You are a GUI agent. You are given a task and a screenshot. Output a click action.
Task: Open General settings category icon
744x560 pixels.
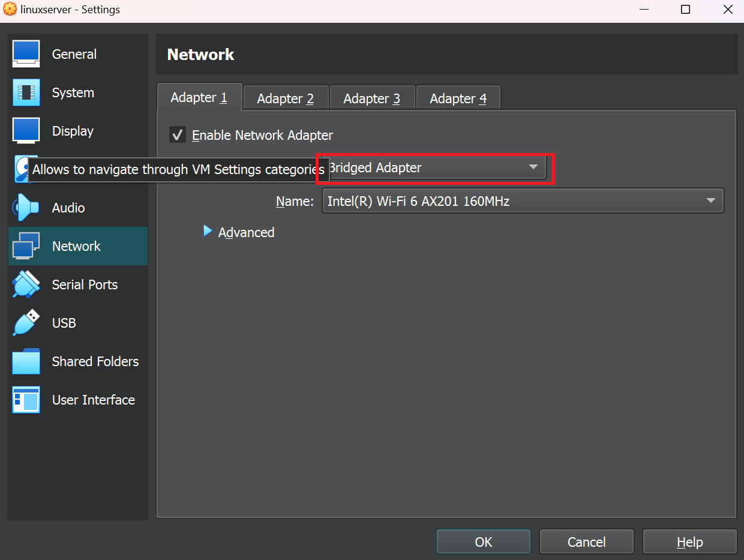click(x=26, y=54)
